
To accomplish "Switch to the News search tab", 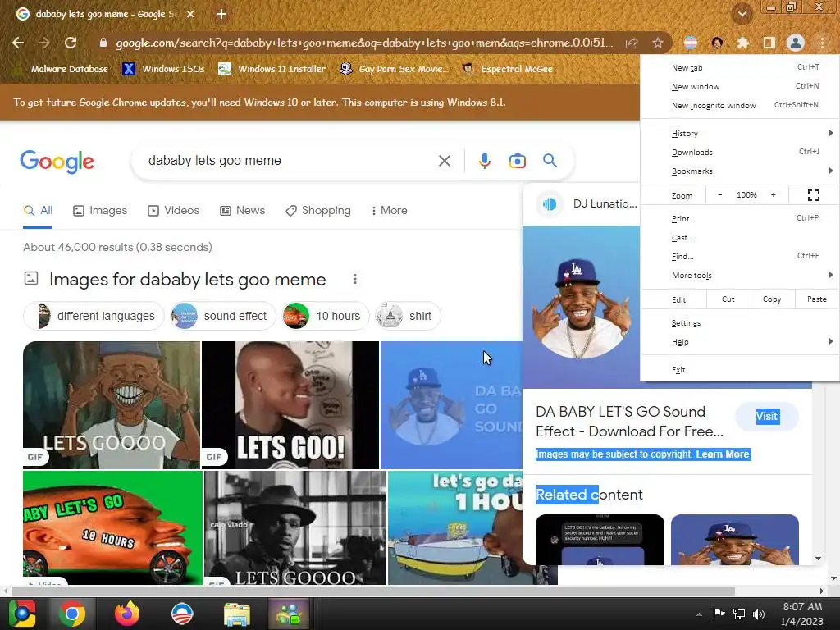I will tap(242, 211).
